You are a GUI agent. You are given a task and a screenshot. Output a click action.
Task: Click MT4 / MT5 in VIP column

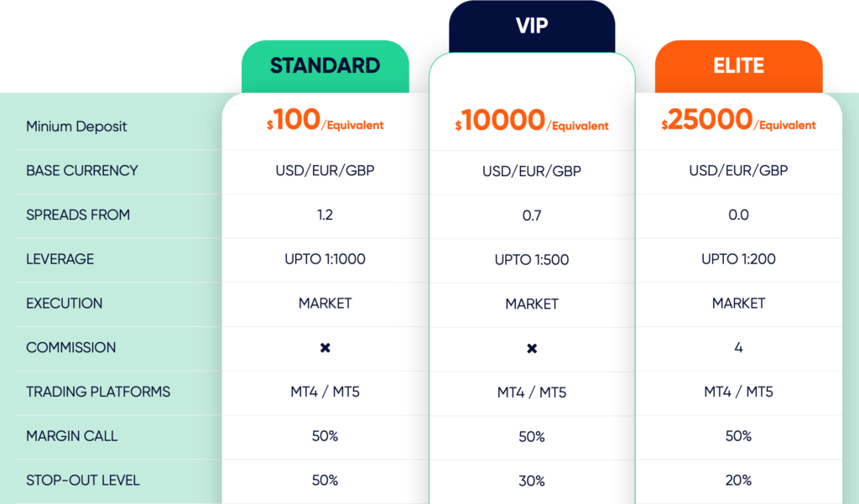(531, 392)
